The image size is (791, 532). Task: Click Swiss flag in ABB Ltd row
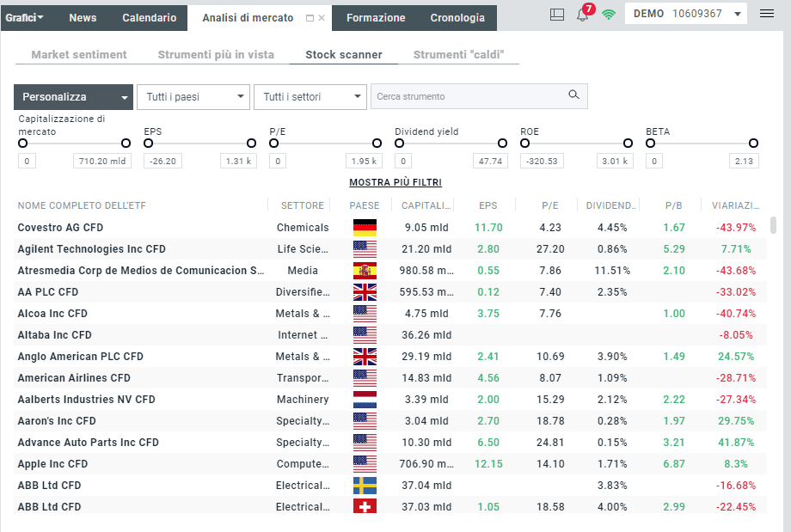[365, 507]
